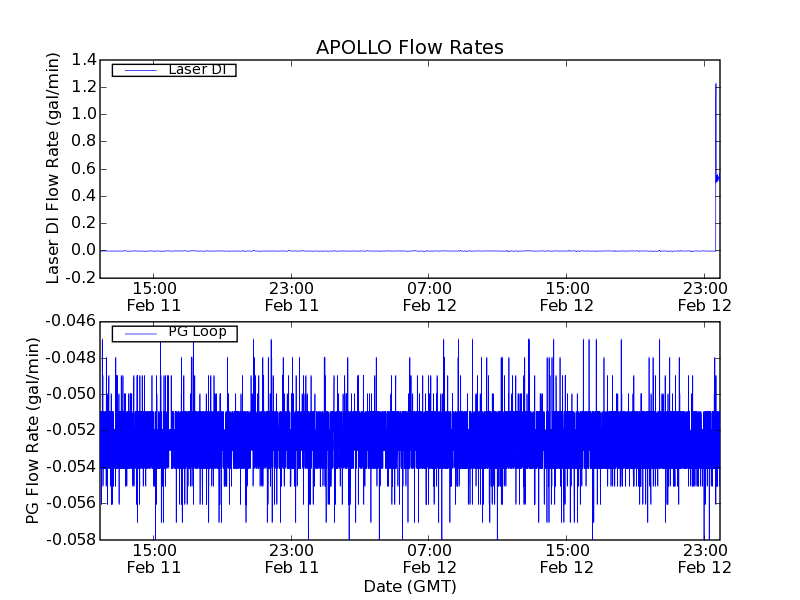The image size is (800, 600).
Task: Click the -0.2 tick on Laser DI y-axis
Action: [x=80, y=277]
